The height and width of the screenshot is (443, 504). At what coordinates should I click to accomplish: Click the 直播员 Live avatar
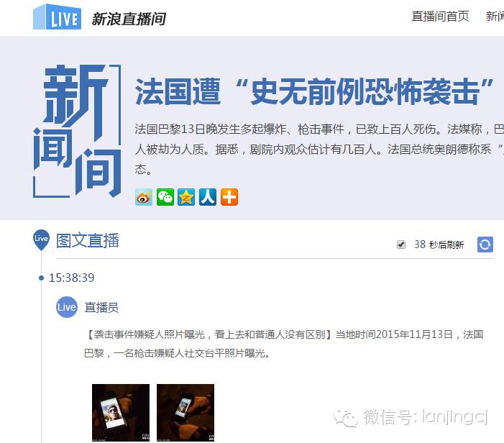(x=67, y=307)
